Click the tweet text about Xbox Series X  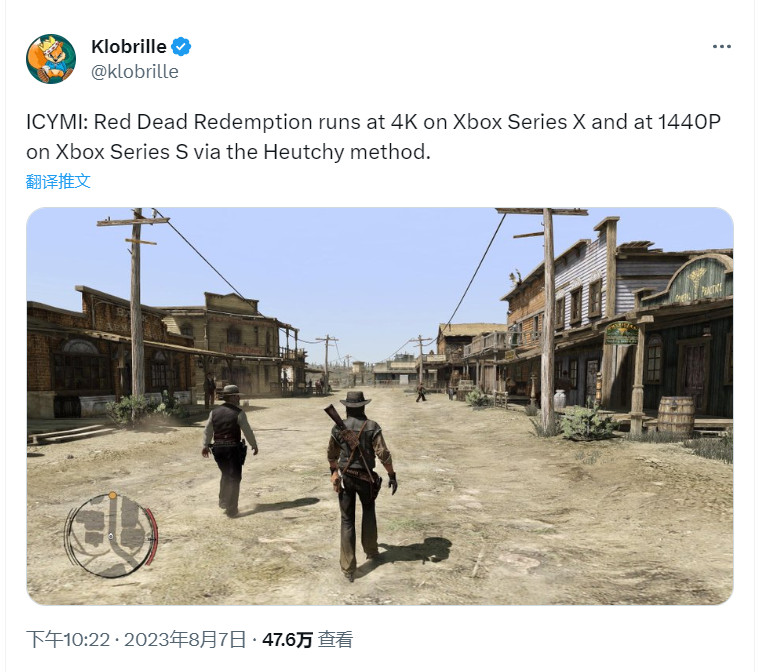(x=373, y=137)
